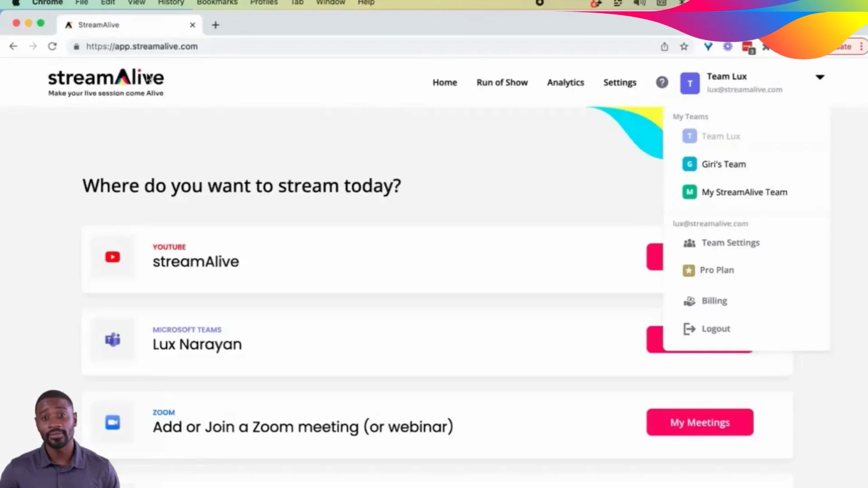Bookmark the page with the star icon
The height and width of the screenshot is (488, 868).
(684, 46)
